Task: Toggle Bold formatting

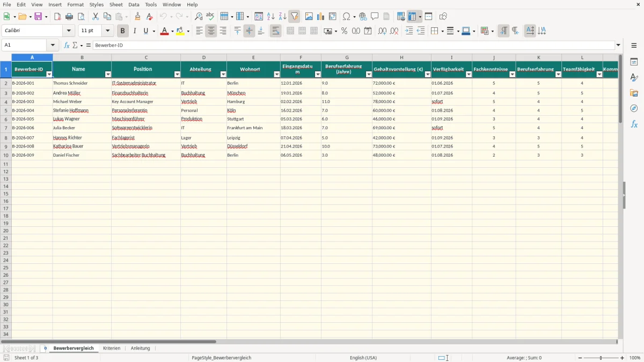Action: 122,31
